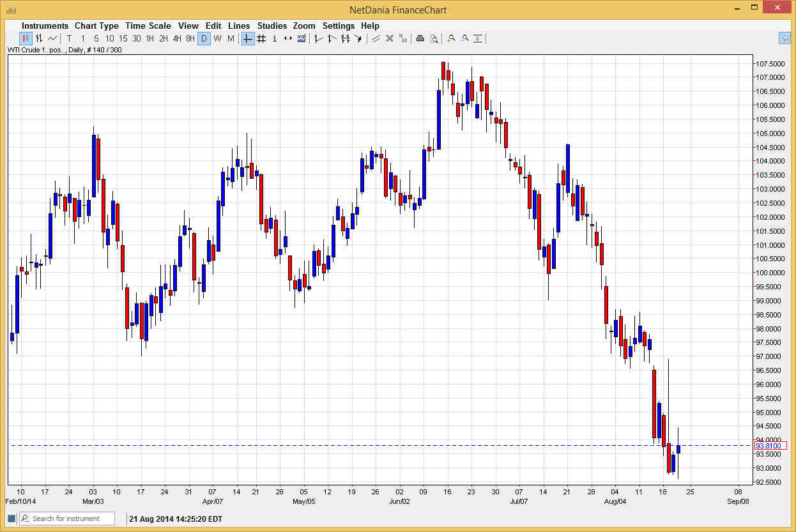Click the zoom out magnifier icon
Screen dimensions: 796x532
pos(465,38)
